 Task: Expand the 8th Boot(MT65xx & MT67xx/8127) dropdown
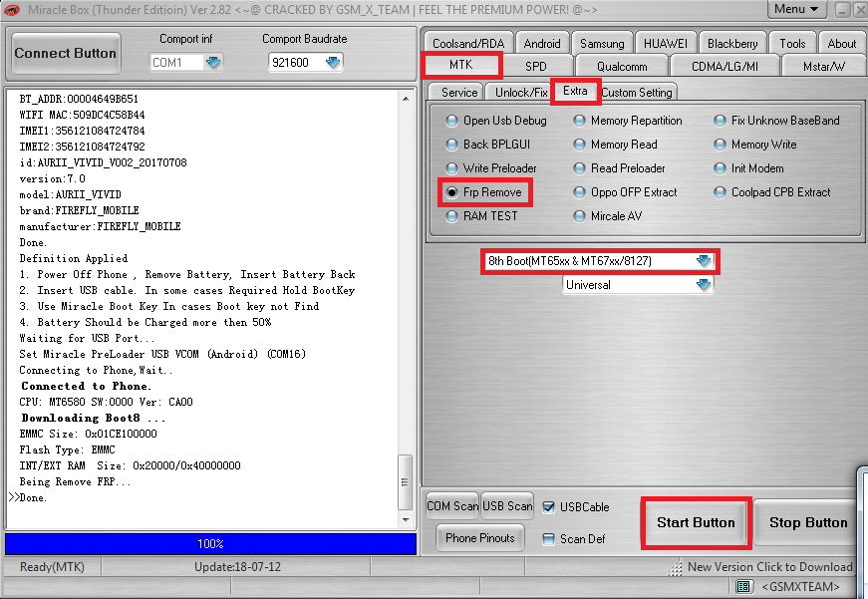point(704,261)
